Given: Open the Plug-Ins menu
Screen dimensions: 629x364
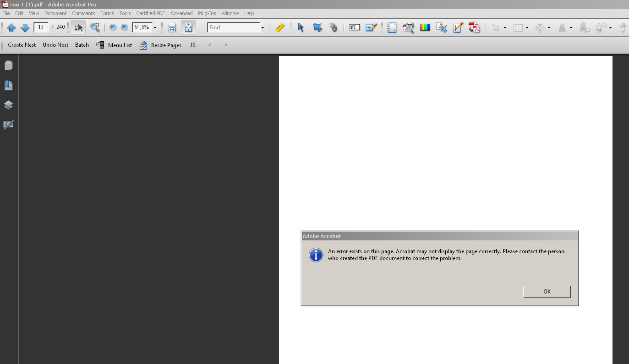Looking at the screenshot, I should pyautogui.click(x=207, y=13).
